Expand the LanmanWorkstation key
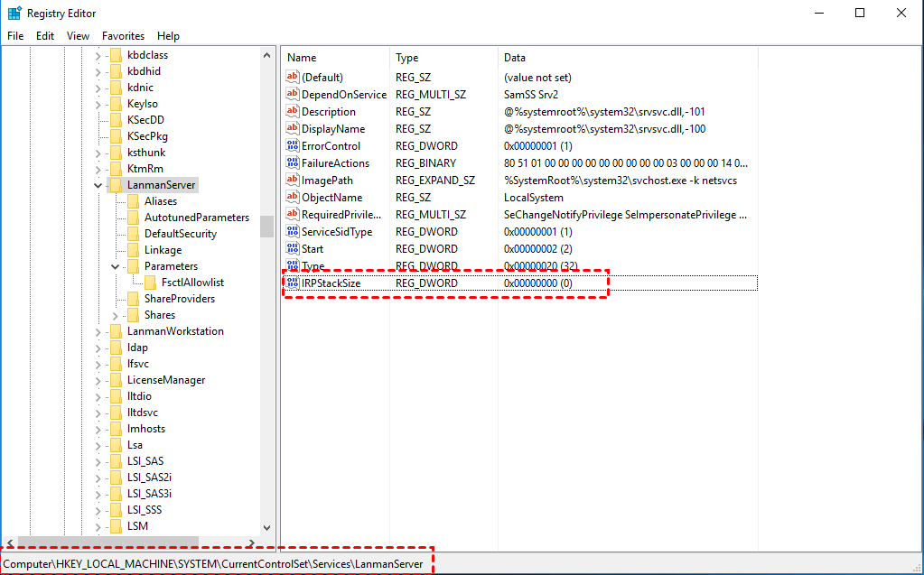 (98, 331)
